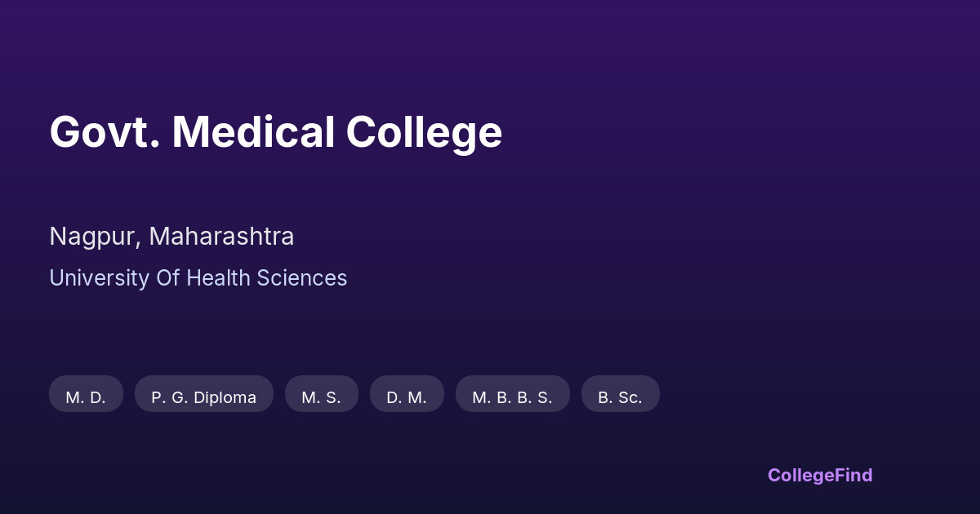This screenshot has height=514, width=980.
Task: Click the M. D. course chip
Action: (x=86, y=394)
